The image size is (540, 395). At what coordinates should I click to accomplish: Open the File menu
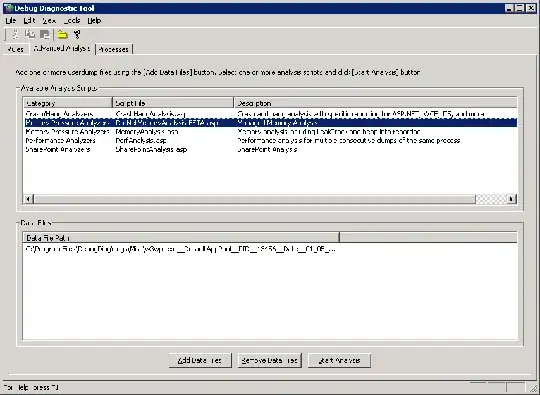tap(11, 21)
